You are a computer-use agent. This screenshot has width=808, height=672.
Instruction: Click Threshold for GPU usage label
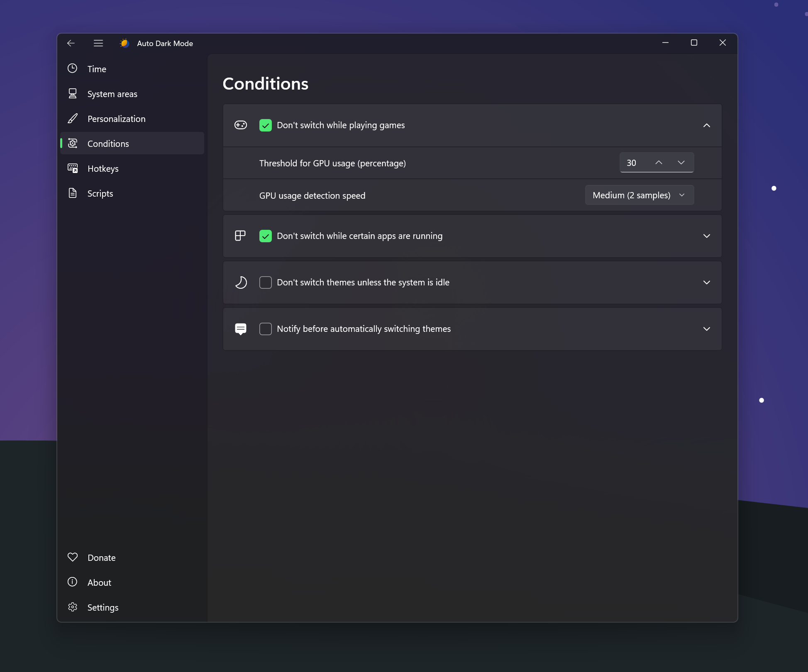(x=332, y=163)
